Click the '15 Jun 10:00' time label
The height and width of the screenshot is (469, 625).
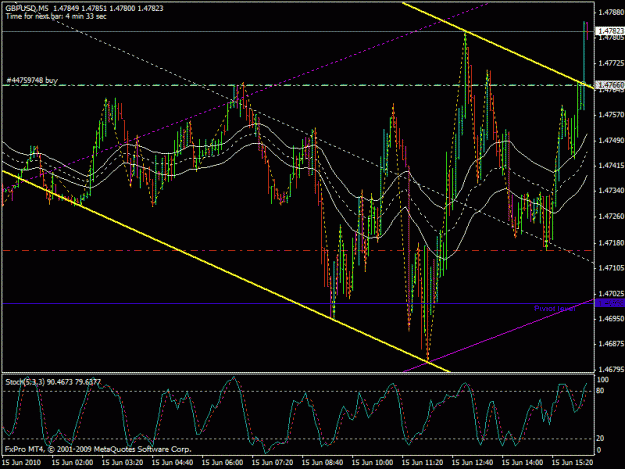point(373,462)
